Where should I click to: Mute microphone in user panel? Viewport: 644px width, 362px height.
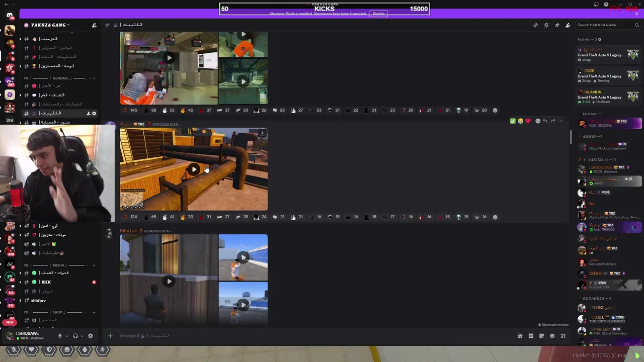click(x=60, y=336)
